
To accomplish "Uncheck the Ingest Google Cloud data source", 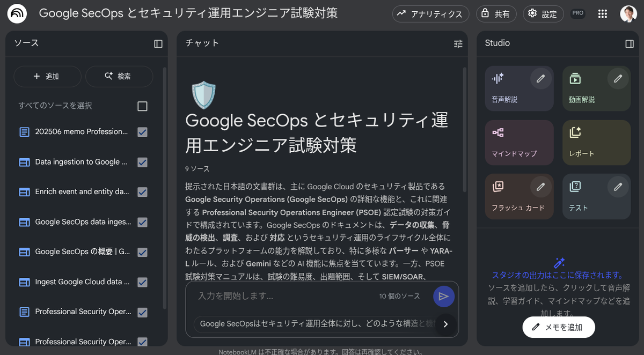I will [142, 282].
